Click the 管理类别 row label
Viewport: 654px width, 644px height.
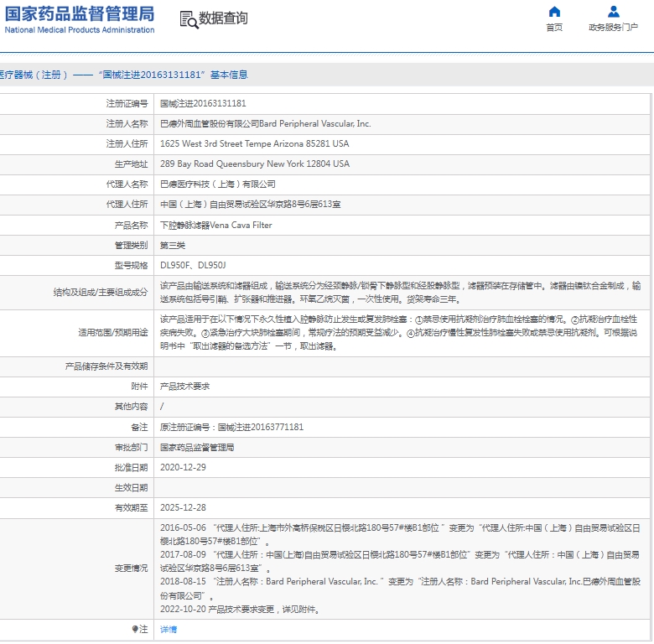click(x=131, y=245)
